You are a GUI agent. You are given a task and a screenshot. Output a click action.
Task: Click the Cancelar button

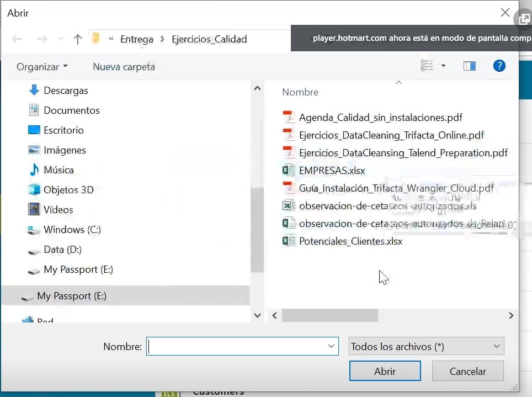[x=468, y=371]
